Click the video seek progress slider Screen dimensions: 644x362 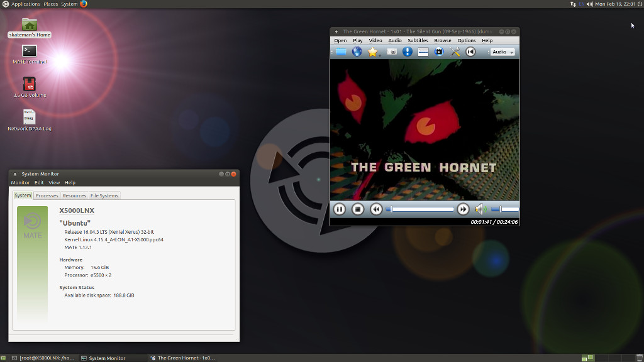(419, 209)
